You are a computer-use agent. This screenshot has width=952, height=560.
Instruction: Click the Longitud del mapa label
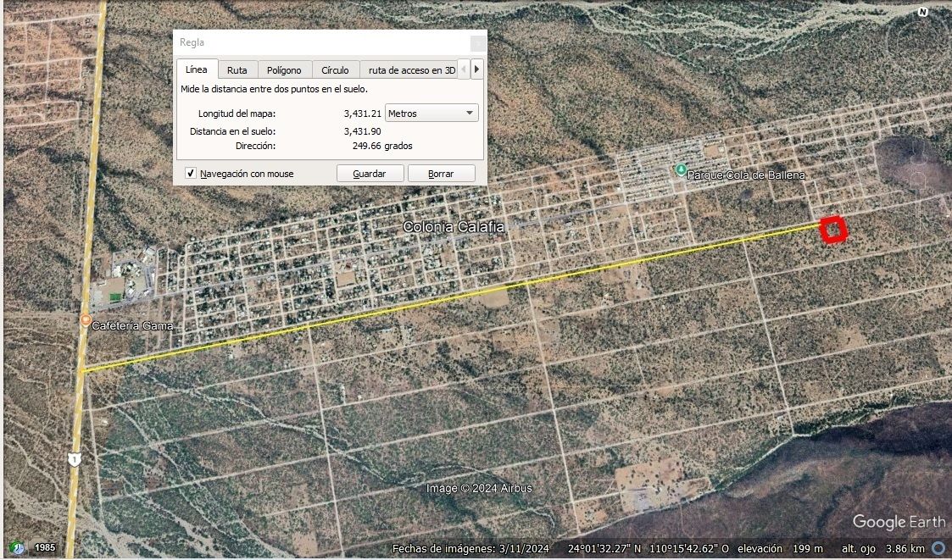(x=237, y=114)
